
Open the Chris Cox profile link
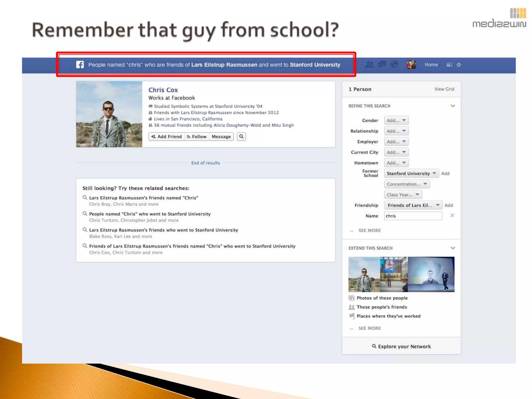(163, 90)
